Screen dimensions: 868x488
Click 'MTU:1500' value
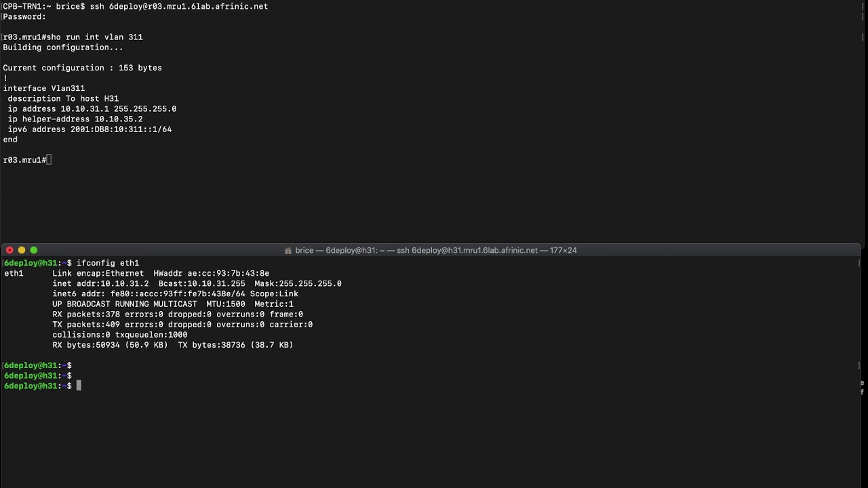coord(226,304)
